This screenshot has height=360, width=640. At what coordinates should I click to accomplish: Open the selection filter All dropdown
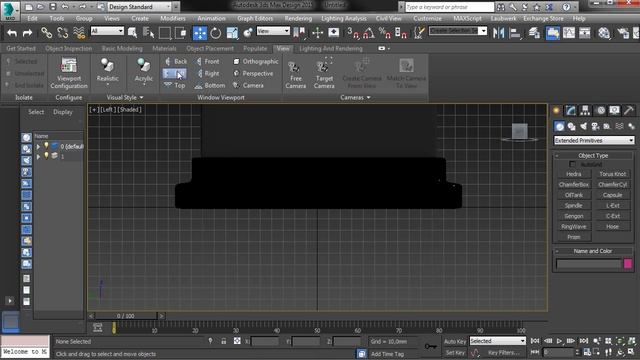[x=107, y=31]
